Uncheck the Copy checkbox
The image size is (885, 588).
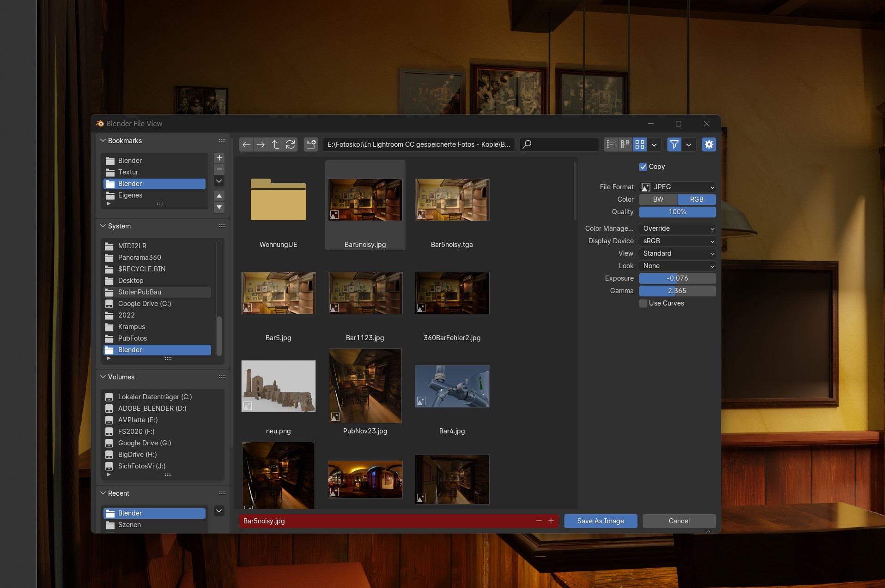click(643, 167)
